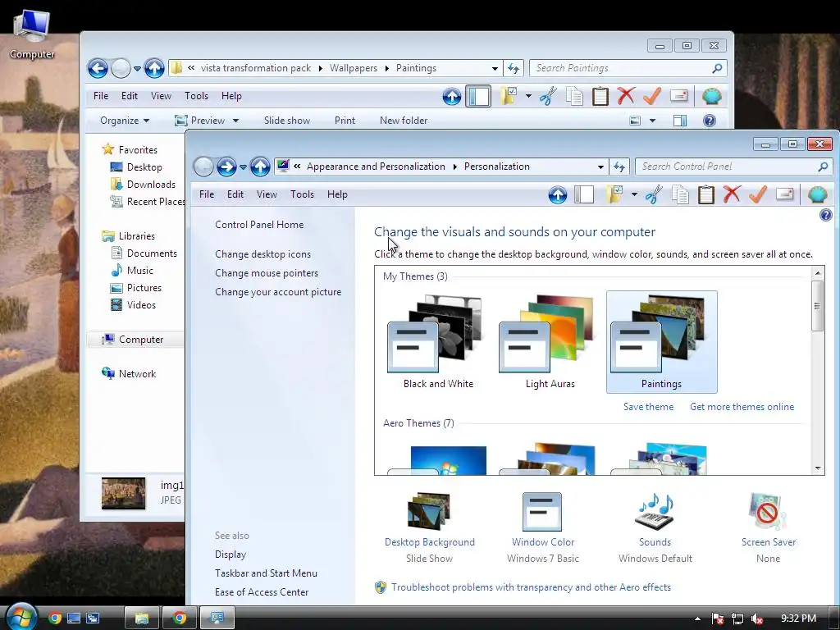
Task: Select Light Auras theme
Action: [x=550, y=342]
